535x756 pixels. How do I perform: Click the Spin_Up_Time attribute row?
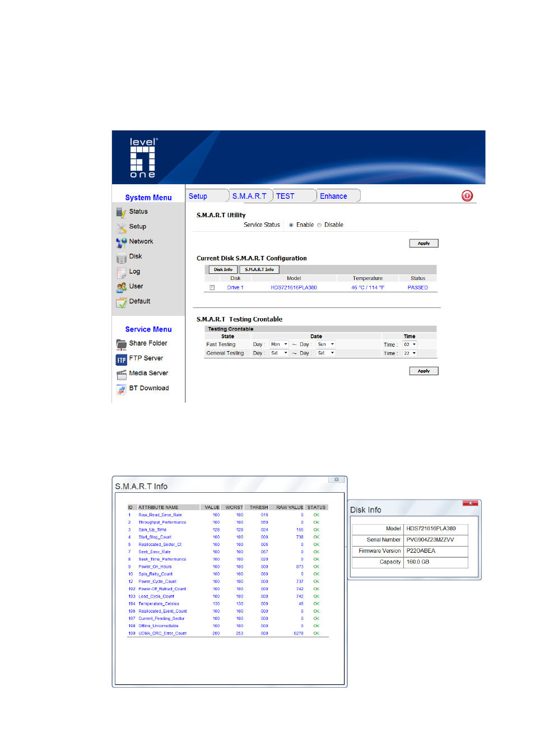tap(227, 530)
